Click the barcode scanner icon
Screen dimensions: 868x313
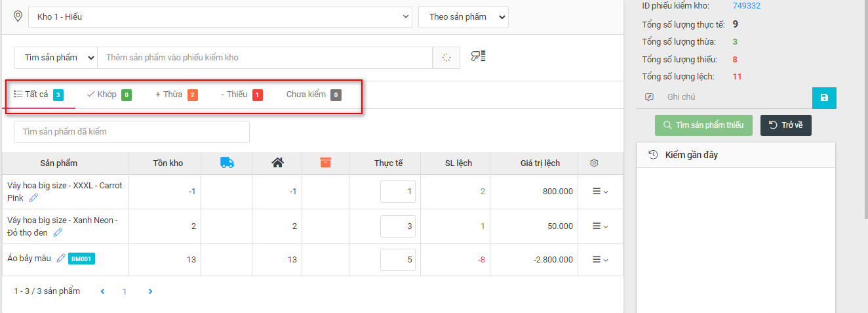[478, 57]
